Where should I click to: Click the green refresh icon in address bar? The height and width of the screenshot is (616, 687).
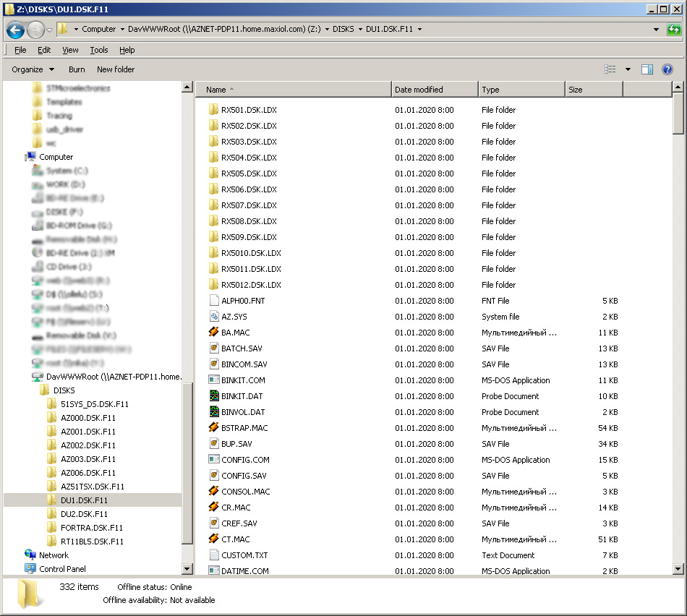[x=673, y=30]
